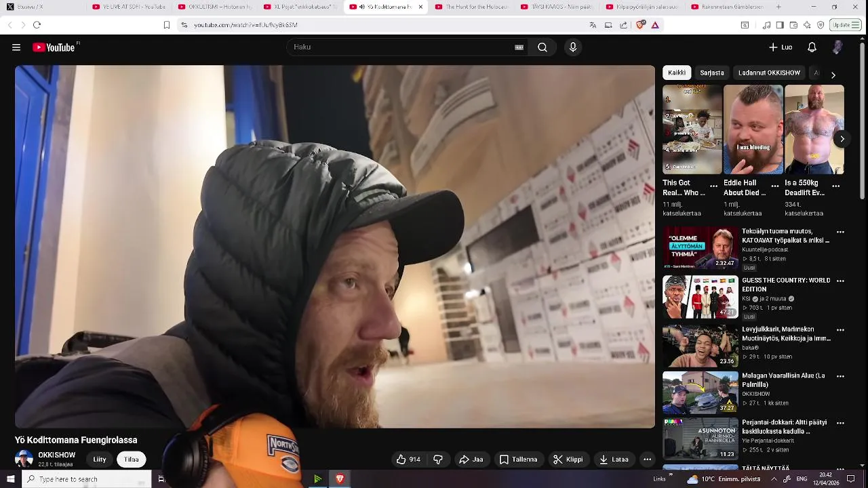The image size is (868, 488).
Task: Close the active Yö Kodittomana tab
Action: (420, 7)
